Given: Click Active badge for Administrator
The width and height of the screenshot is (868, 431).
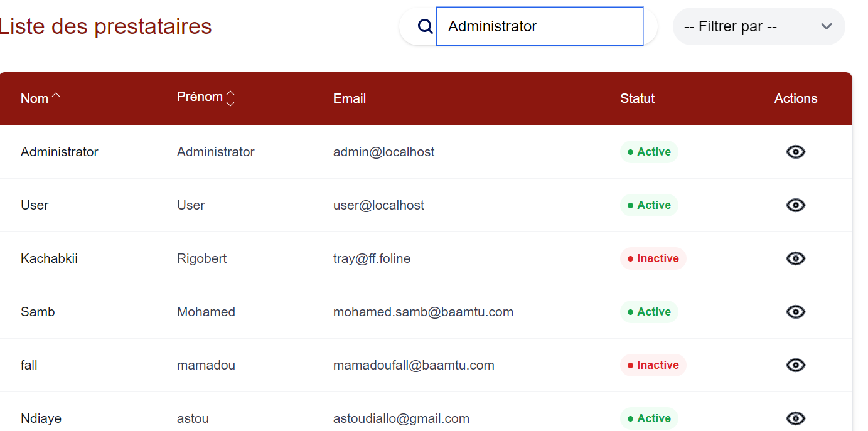Looking at the screenshot, I should point(649,152).
